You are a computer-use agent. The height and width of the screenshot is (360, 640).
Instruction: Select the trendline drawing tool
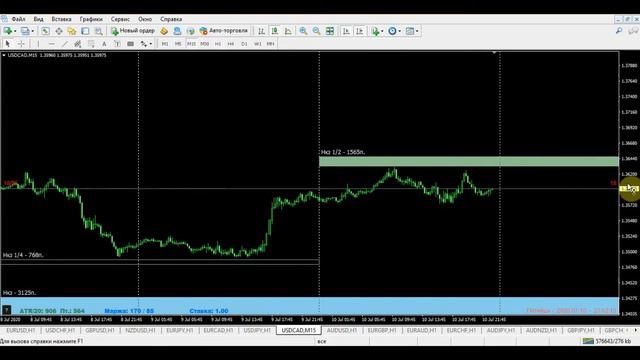tap(64, 44)
